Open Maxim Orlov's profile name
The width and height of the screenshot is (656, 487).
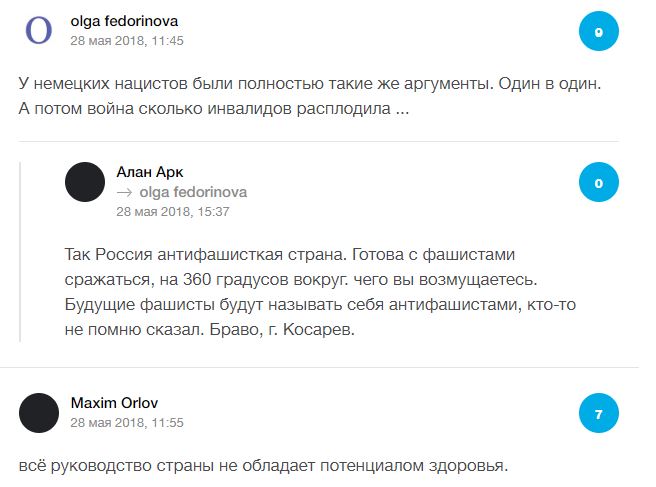pos(114,403)
